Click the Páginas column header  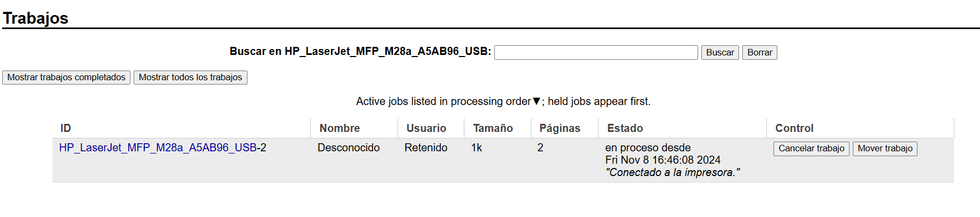pos(560,128)
